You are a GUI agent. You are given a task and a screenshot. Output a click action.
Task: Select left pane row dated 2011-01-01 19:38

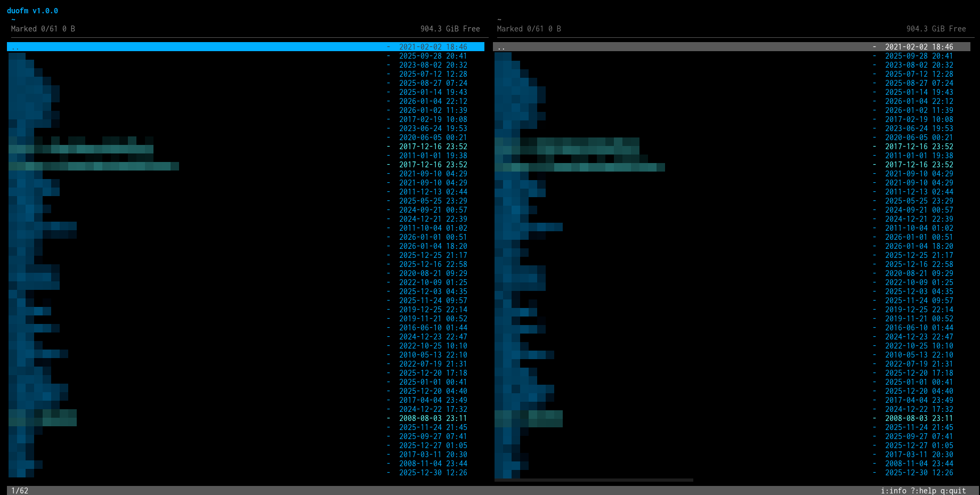click(x=246, y=156)
